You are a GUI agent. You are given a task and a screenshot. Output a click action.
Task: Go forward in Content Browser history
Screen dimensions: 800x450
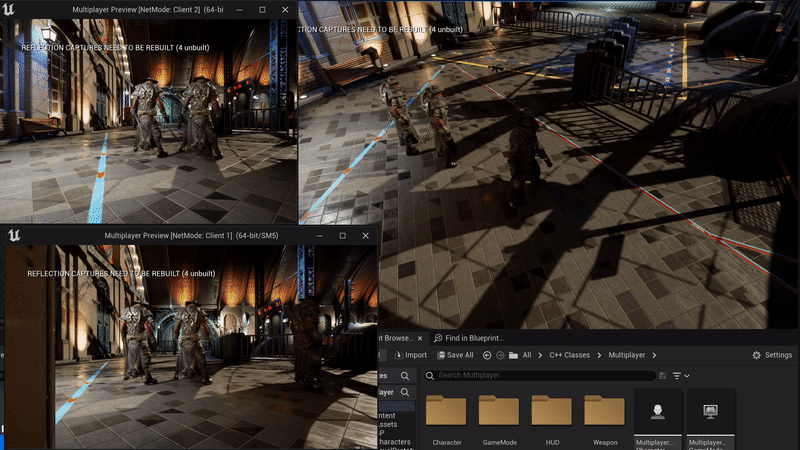coord(500,355)
